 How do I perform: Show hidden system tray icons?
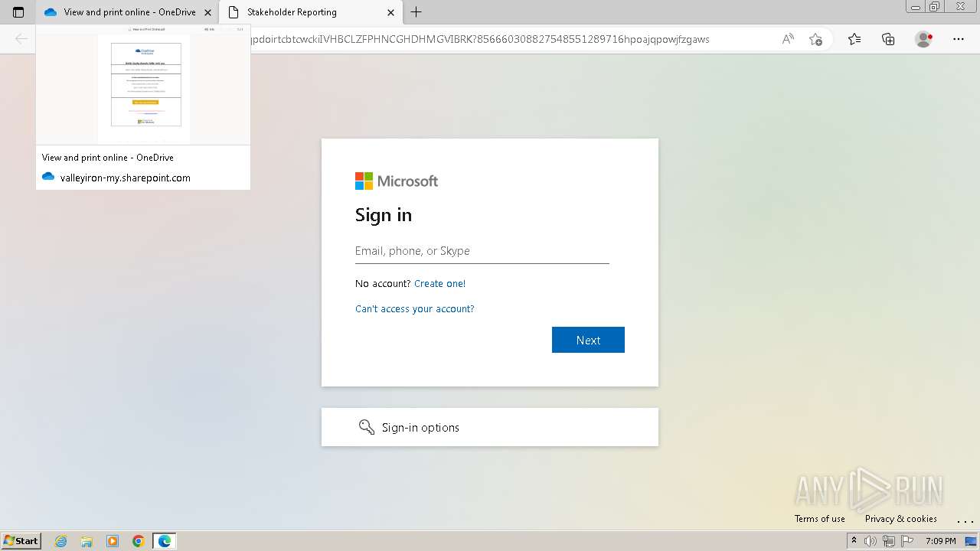pos(854,541)
